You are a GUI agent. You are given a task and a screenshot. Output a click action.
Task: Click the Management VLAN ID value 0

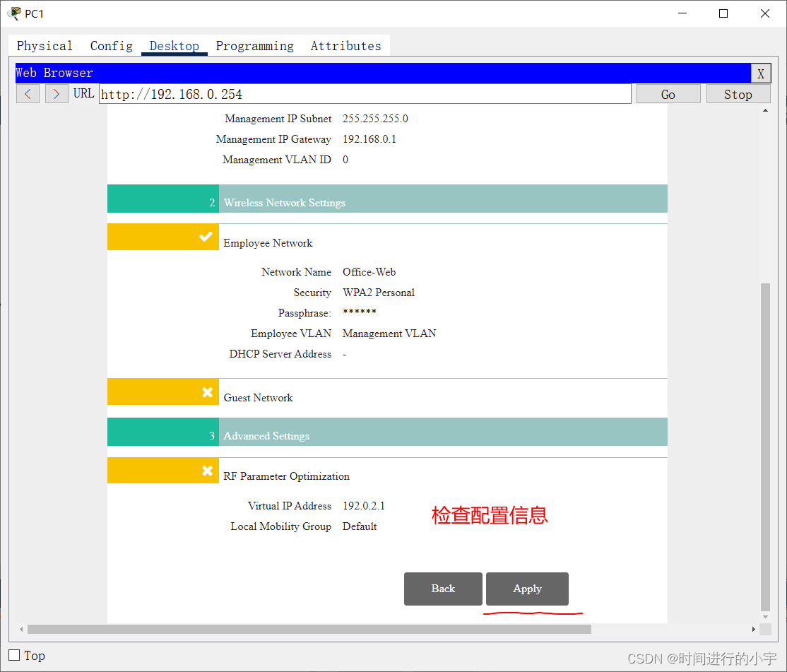(345, 160)
